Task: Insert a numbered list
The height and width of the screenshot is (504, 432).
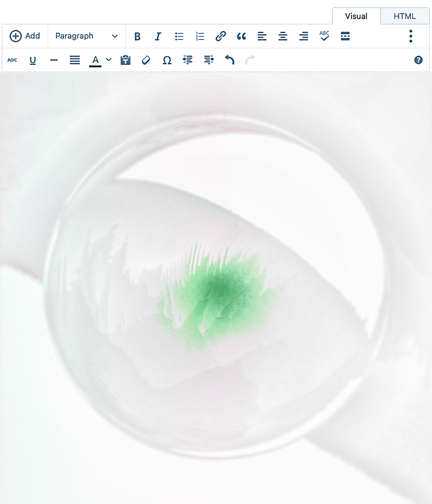Action: pos(200,36)
